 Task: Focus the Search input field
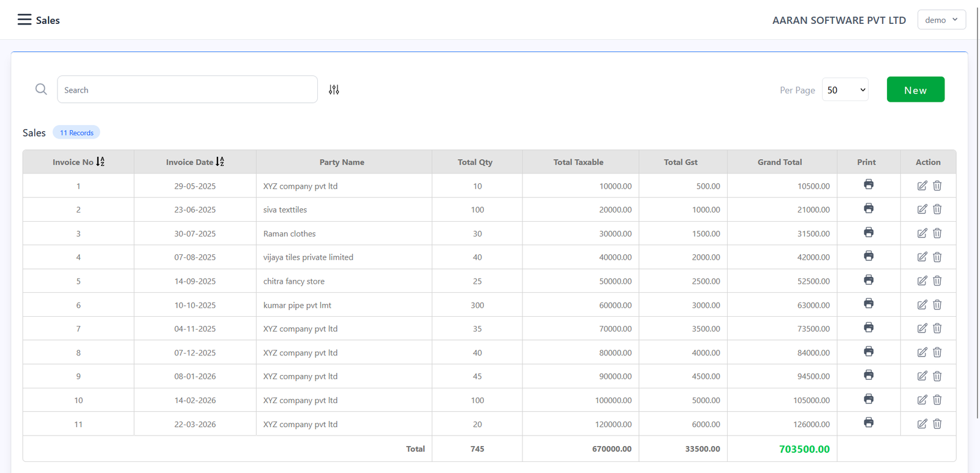187,90
